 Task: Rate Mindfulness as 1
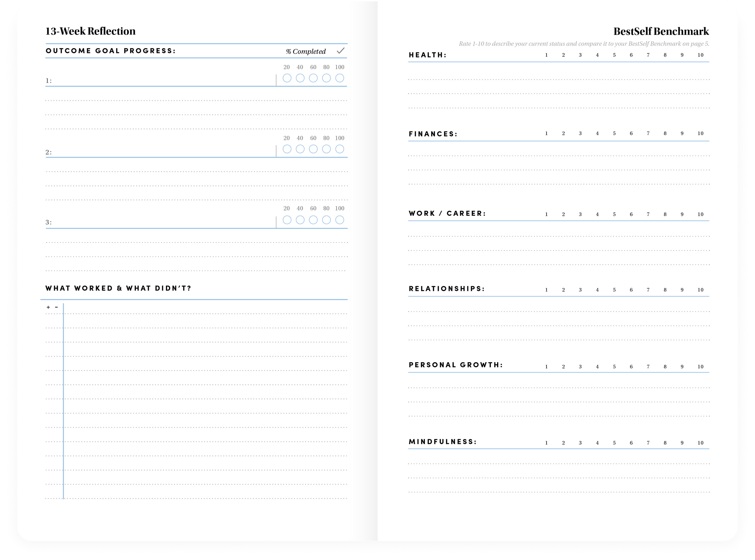click(x=546, y=443)
